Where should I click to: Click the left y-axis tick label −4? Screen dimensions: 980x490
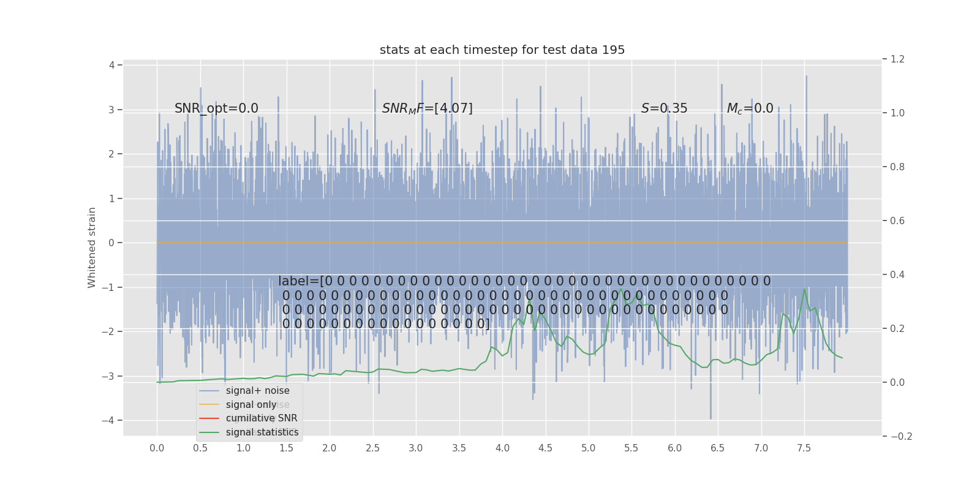point(108,420)
